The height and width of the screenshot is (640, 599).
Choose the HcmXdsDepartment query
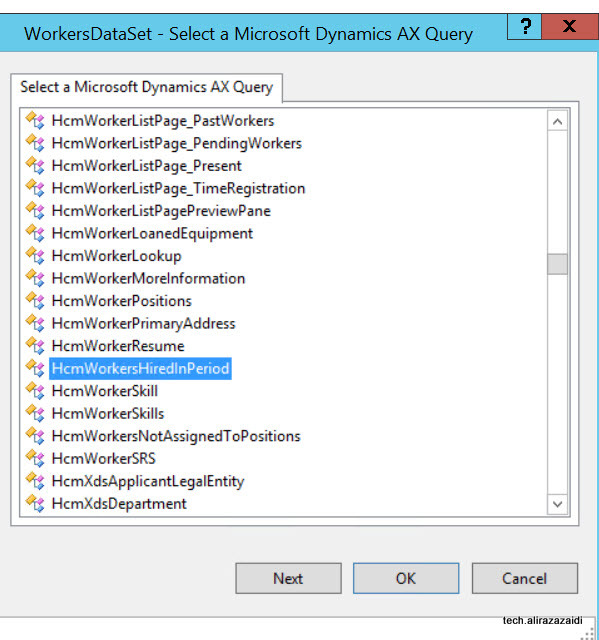[x=119, y=504]
